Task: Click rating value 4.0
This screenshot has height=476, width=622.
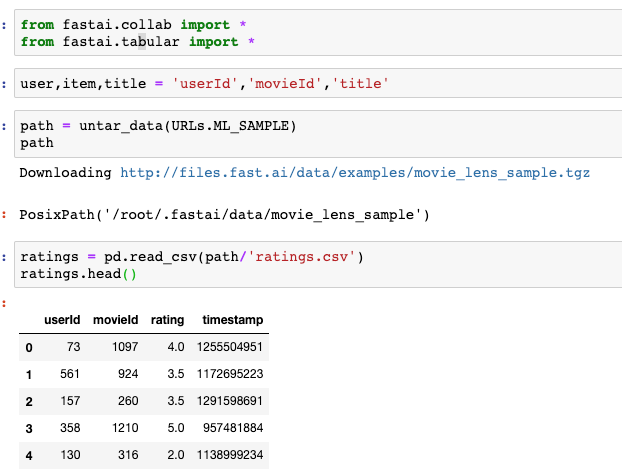Action: pyautogui.click(x=176, y=347)
